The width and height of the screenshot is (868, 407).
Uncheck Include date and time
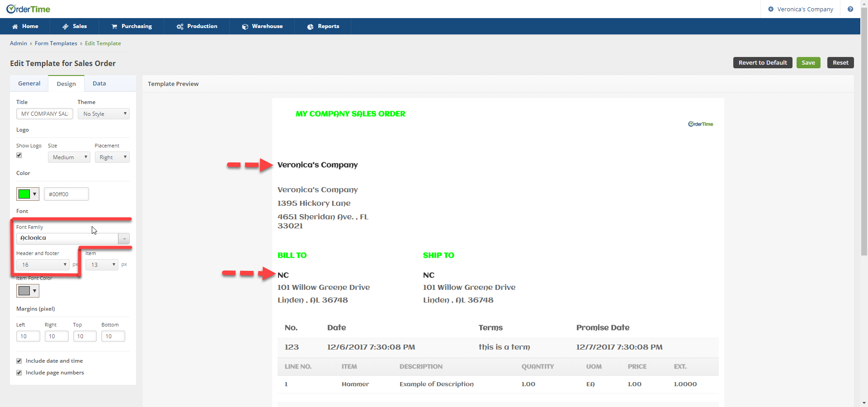pos(19,361)
